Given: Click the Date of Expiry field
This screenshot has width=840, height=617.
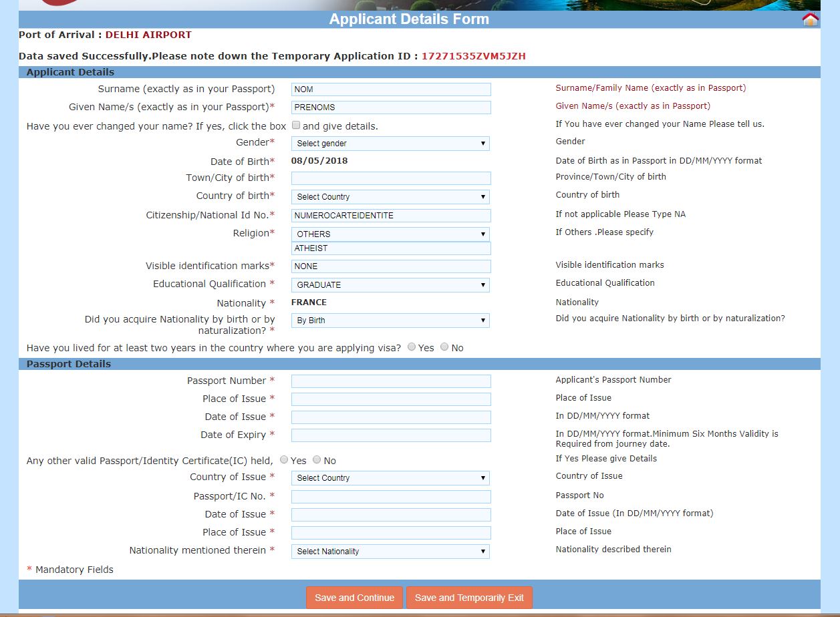Looking at the screenshot, I should (390, 435).
